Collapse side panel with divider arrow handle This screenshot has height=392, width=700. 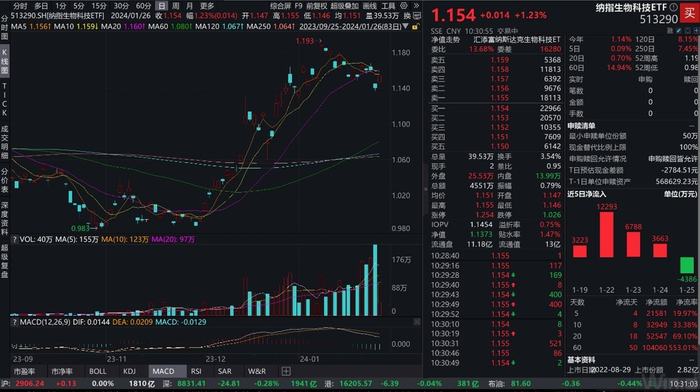pyautogui.click(x=425, y=189)
